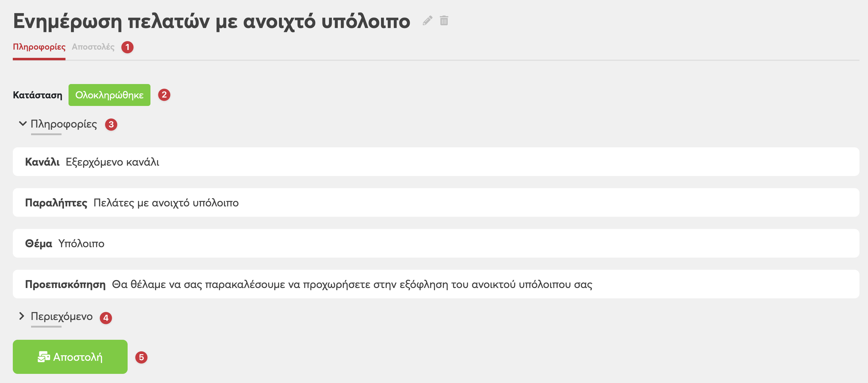Click the green Αποστολή button
The image size is (868, 383).
pos(70,357)
